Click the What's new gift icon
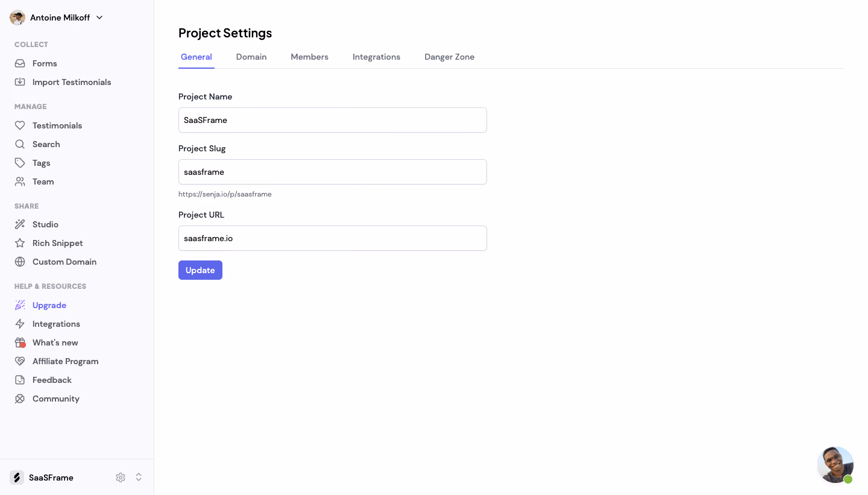 20,342
